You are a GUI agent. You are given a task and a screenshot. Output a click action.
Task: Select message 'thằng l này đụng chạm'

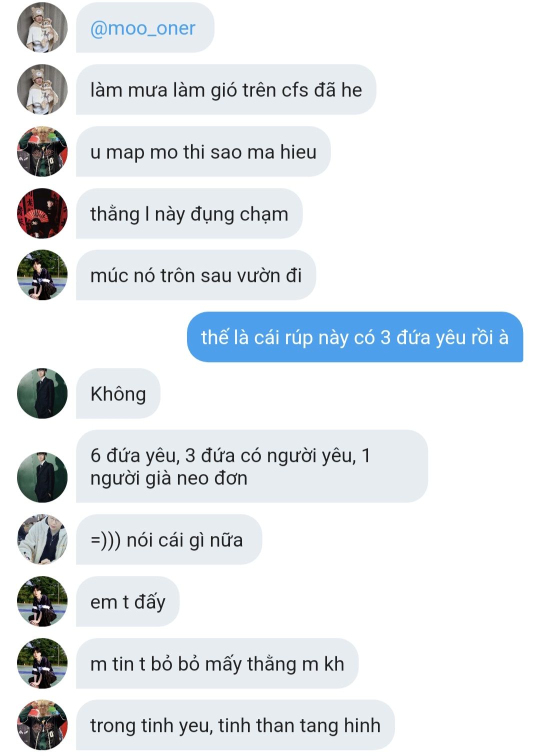coord(189,213)
